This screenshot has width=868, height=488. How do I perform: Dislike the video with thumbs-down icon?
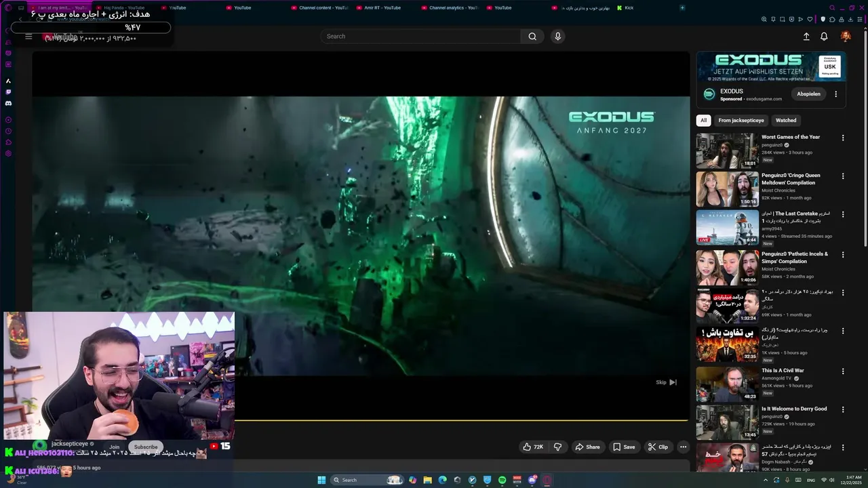tap(557, 447)
